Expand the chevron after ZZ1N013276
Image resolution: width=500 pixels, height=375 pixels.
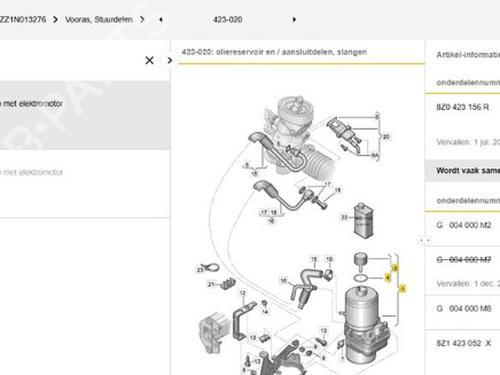(55, 20)
